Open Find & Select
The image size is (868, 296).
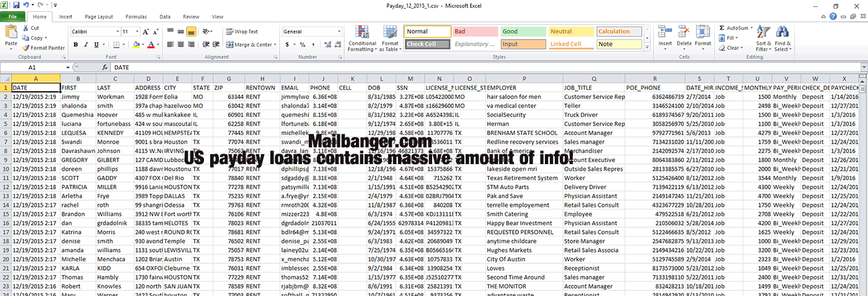782,38
